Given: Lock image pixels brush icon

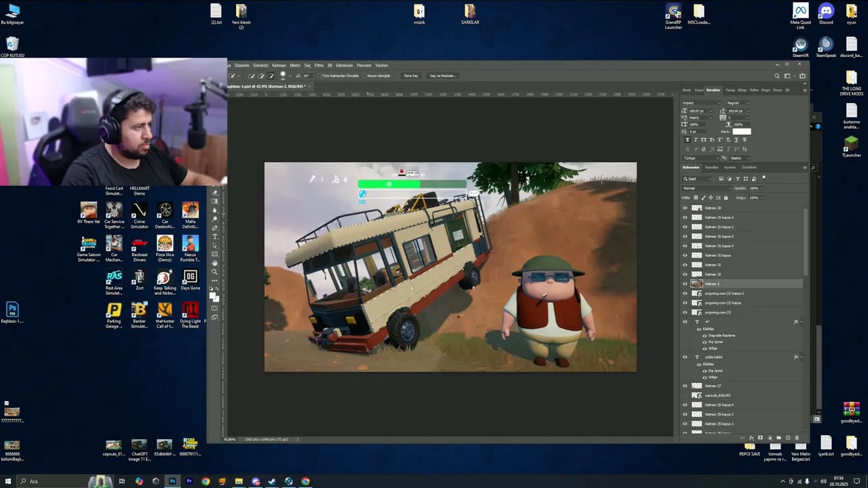Looking at the screenshot, I should point(703,198).
